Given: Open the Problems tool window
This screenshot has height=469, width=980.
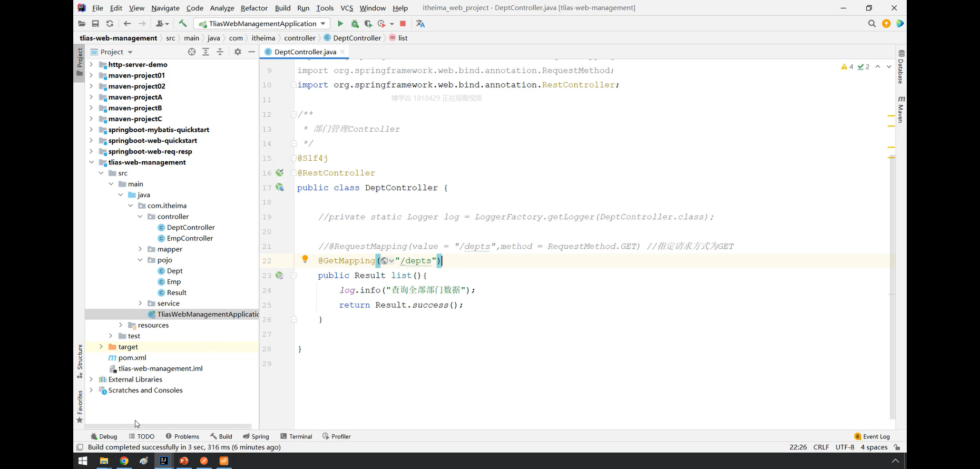Looking at the screenshot, I should (x=182, y=436).
